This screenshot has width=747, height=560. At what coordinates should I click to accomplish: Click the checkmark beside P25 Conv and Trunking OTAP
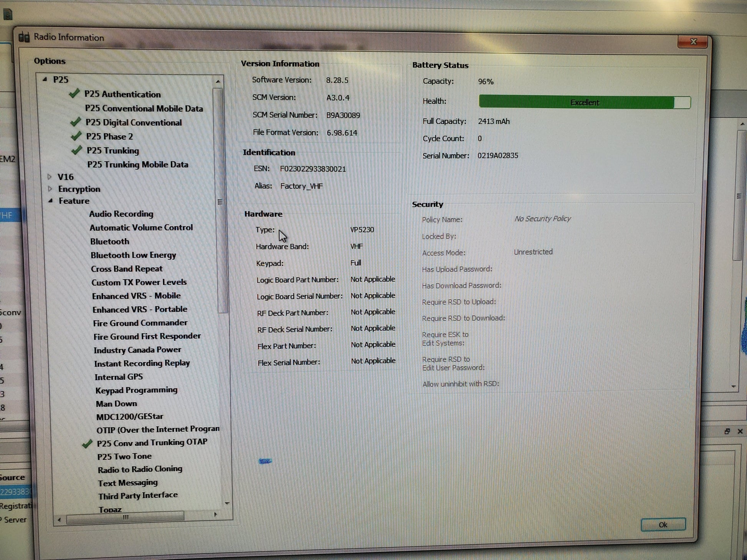88,444
